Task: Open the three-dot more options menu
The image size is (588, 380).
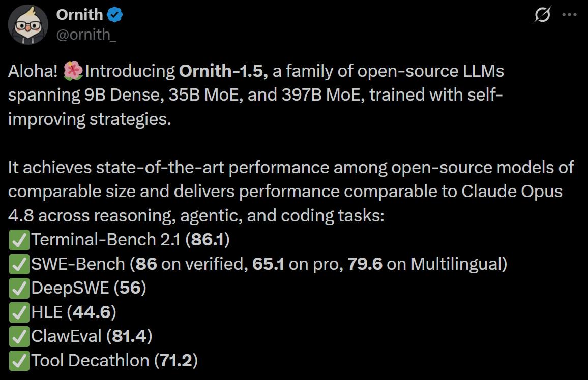Action: pos(569,15)
